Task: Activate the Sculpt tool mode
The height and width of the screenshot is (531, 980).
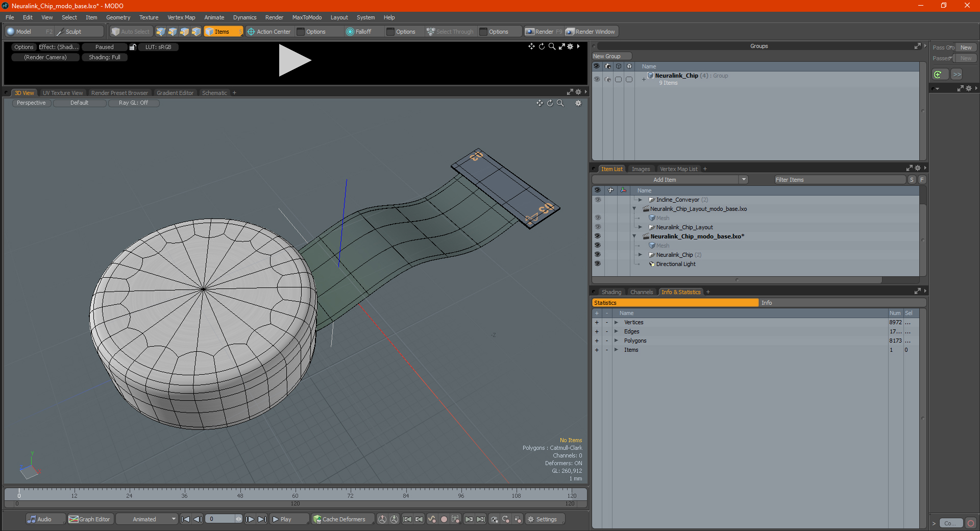Action: pyautogui.click(x=80, y=32)
